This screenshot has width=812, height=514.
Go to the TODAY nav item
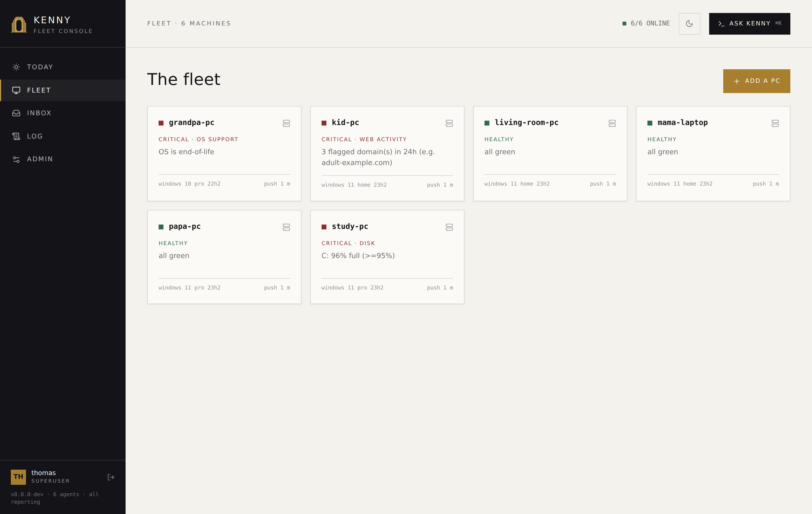coord(63,67)
